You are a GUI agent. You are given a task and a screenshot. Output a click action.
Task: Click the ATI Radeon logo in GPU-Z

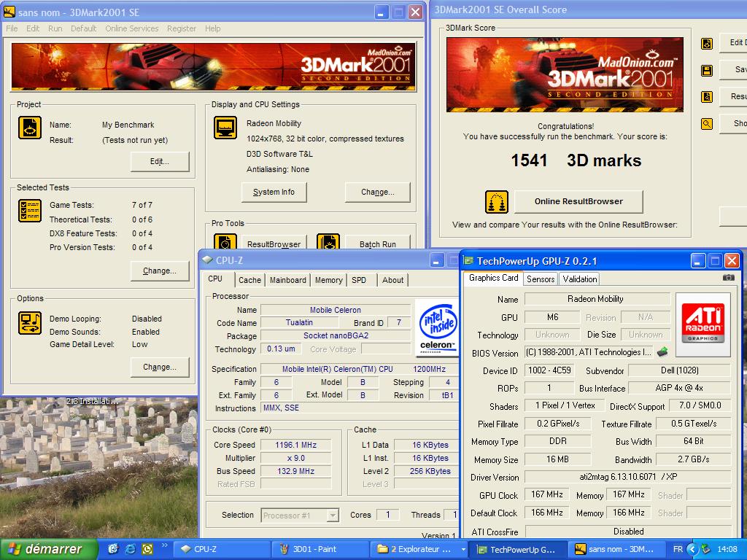(703, 324)
